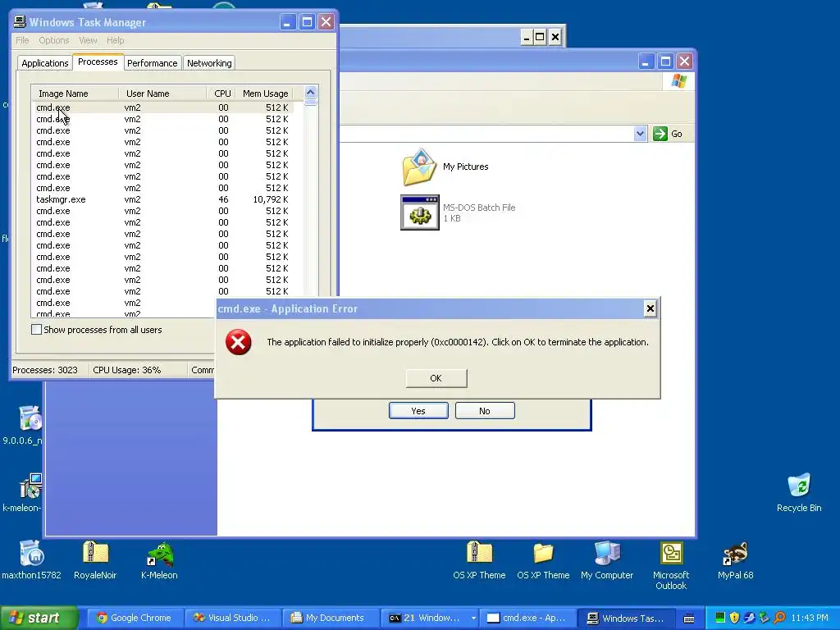
Task: Click OK in the Application Error dialog
Action: (x=436, y=378)
